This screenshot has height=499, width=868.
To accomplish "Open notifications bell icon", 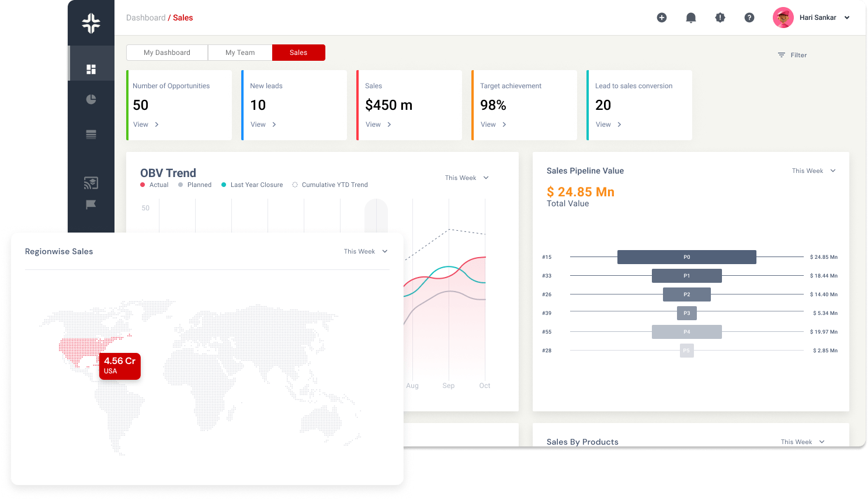I will pos(691,18).
